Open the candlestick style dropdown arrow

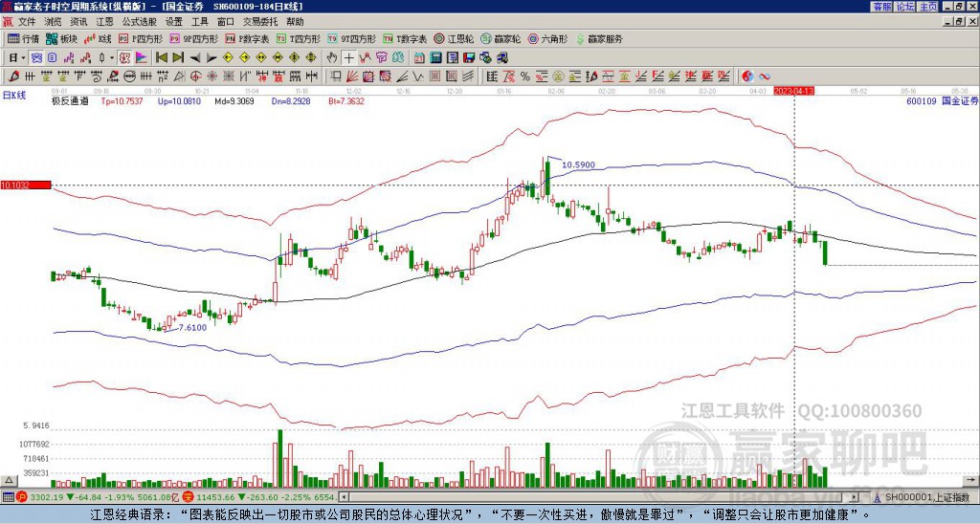coord(112,57)
